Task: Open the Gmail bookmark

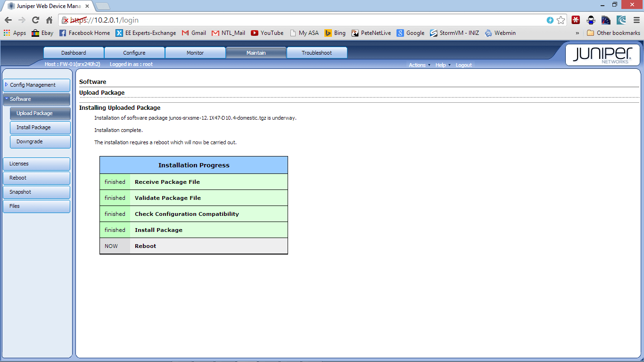Action: point(194,33)
